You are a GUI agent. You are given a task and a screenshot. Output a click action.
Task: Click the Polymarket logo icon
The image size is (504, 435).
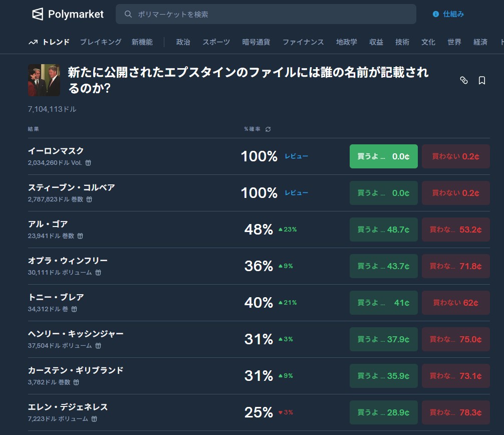click(x=38, y=14)
